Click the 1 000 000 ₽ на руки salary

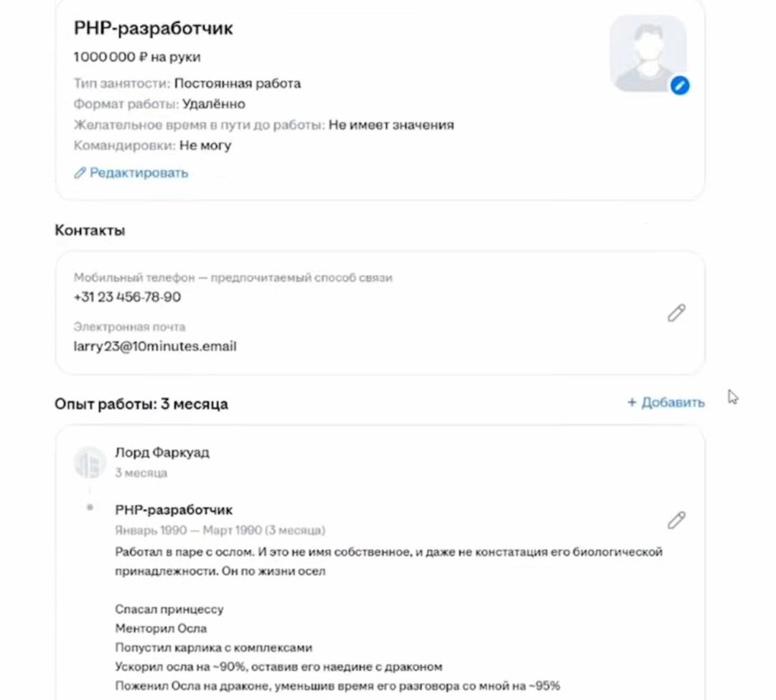[137, 57]
